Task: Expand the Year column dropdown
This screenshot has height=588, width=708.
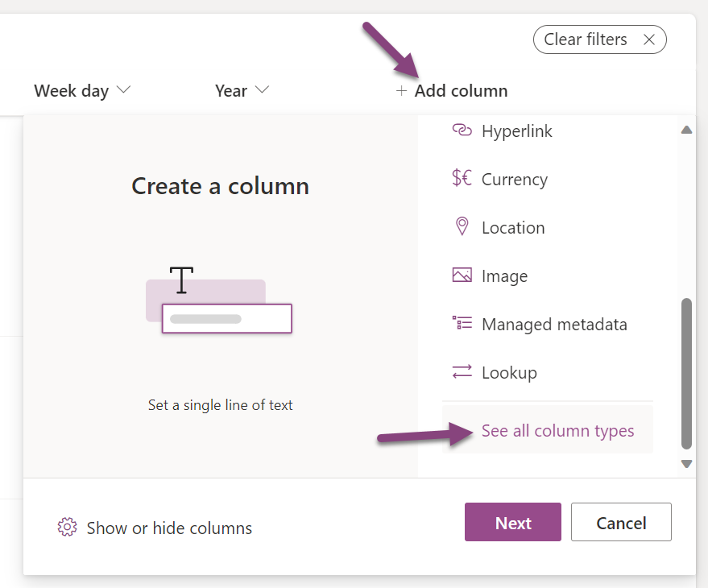Action: point(241,90)
